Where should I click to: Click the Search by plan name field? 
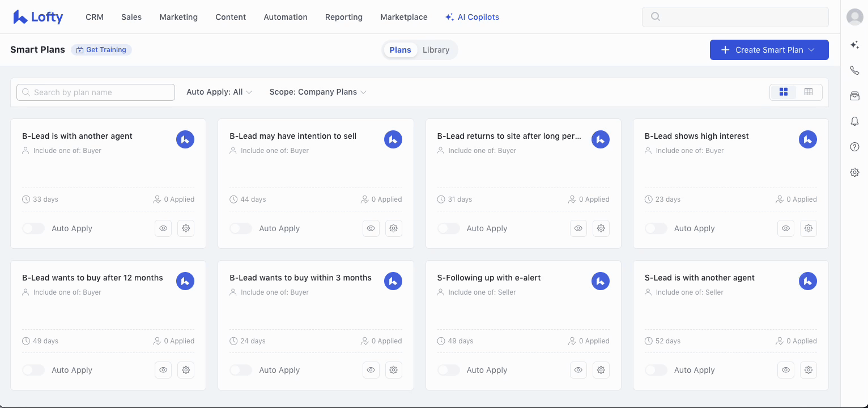tap(96, 92)
